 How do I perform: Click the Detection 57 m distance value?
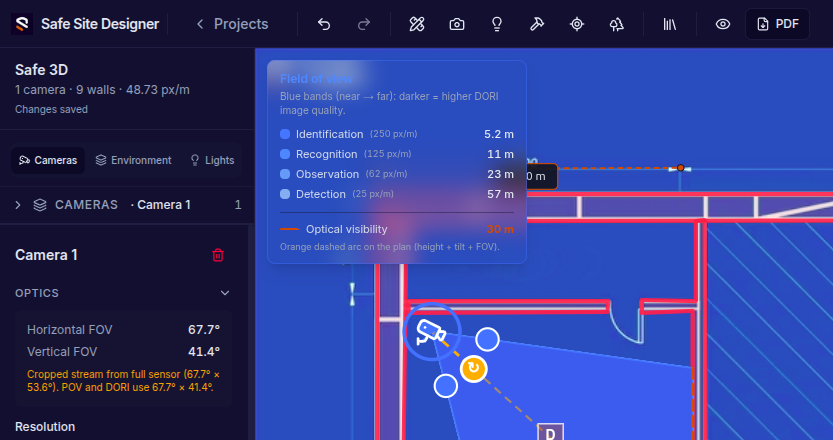click(500, 194)
